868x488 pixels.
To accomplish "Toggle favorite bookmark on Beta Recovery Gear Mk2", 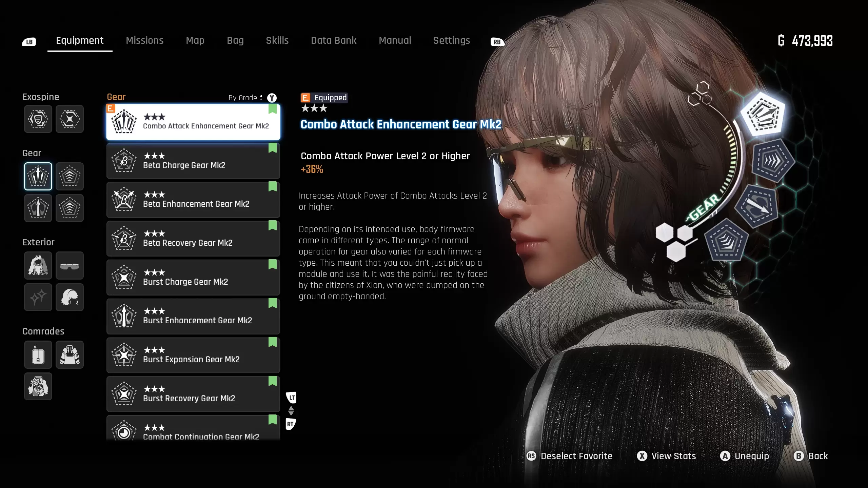I will (273, 225).
